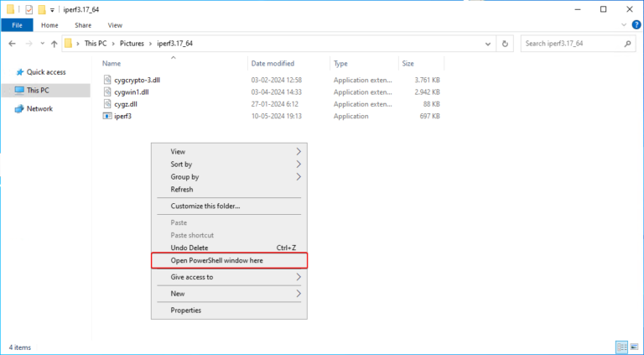Open the File tab
644x355 pixels.
coord(18,25)
